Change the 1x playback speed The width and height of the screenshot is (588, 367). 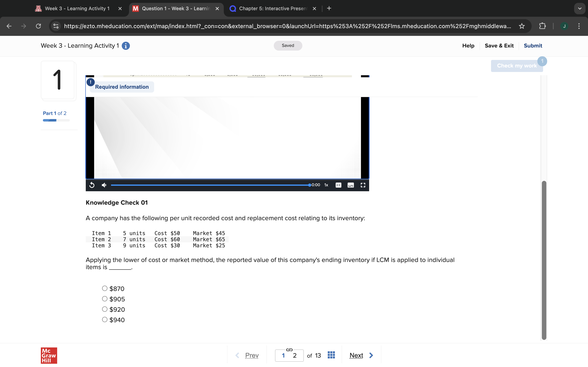pos(326,185)
